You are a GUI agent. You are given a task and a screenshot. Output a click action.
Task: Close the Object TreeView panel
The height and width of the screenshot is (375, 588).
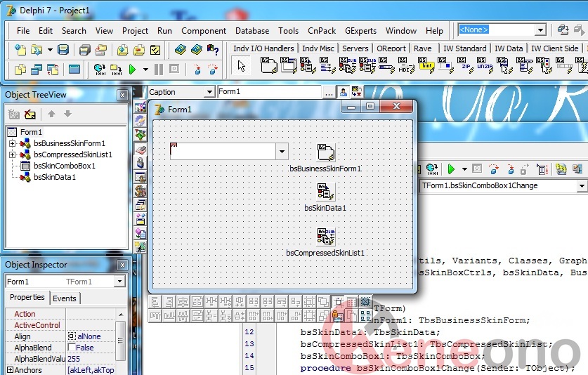click(122, 96)
